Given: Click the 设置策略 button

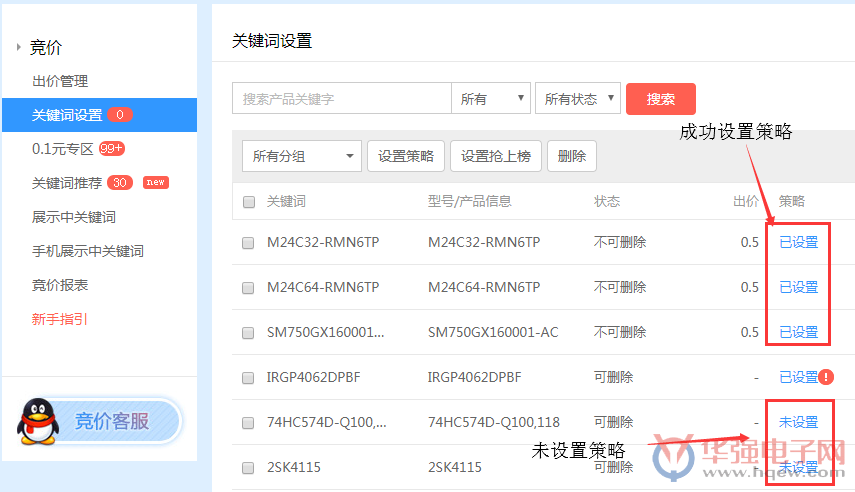Looking at the screenshot, I should [406, 156].
